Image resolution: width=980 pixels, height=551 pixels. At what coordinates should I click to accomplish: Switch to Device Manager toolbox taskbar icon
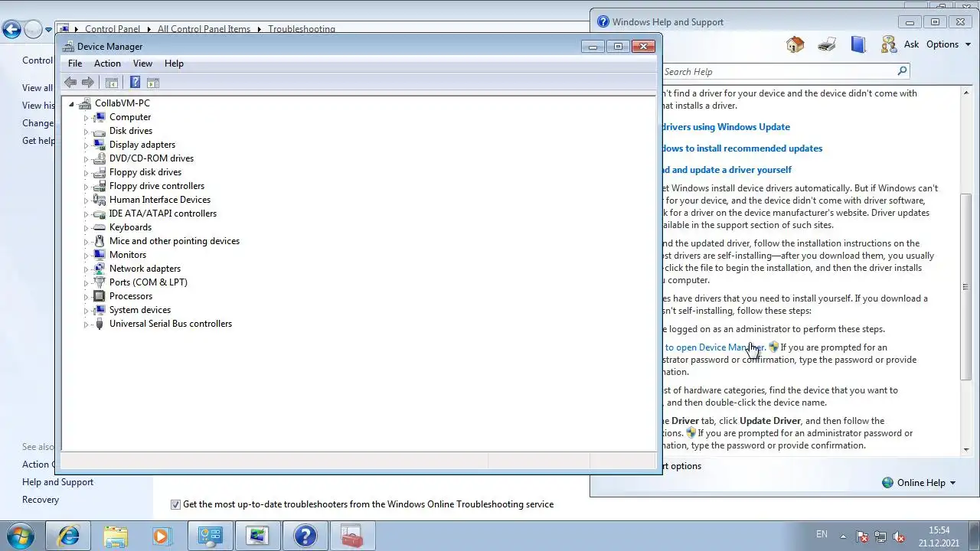pos(351,536)
